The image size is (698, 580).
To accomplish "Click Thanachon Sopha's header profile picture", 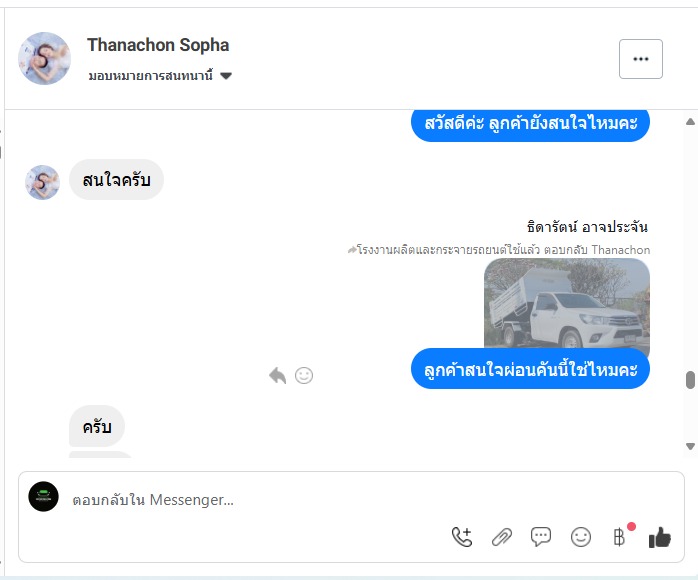I will (x=44, y=58).
